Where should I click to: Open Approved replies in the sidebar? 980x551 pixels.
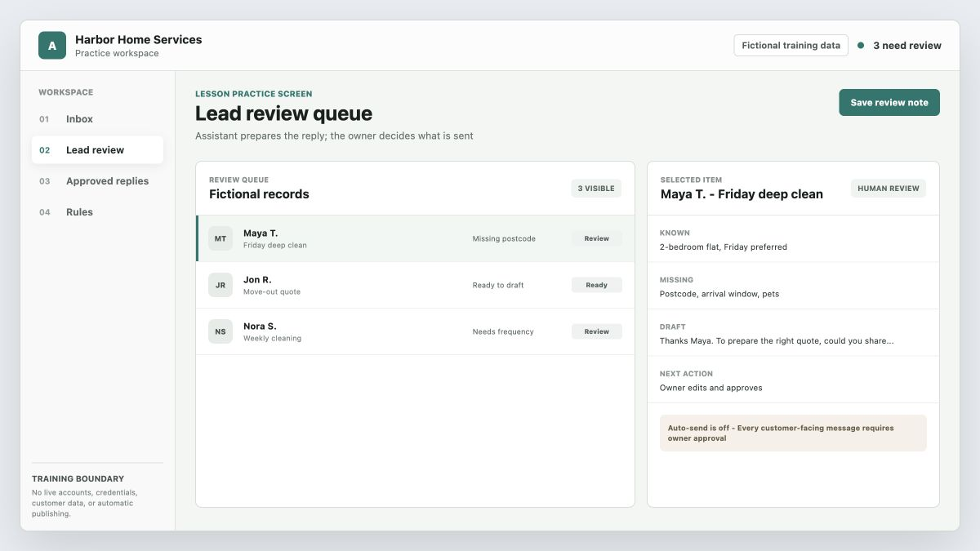[97, 181]
